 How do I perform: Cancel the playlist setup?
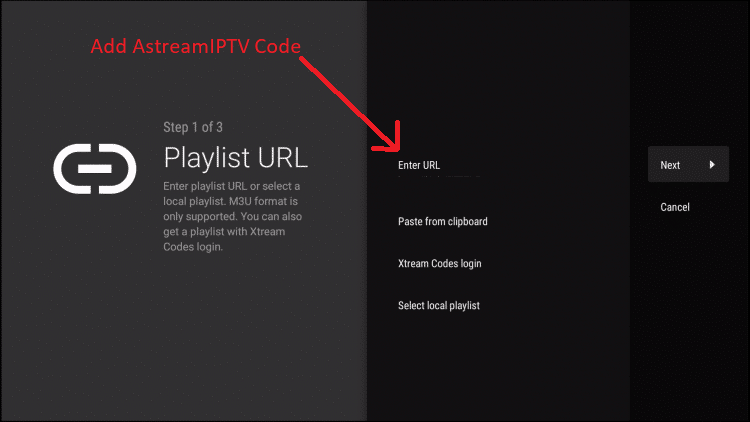(x=675, y=207)
